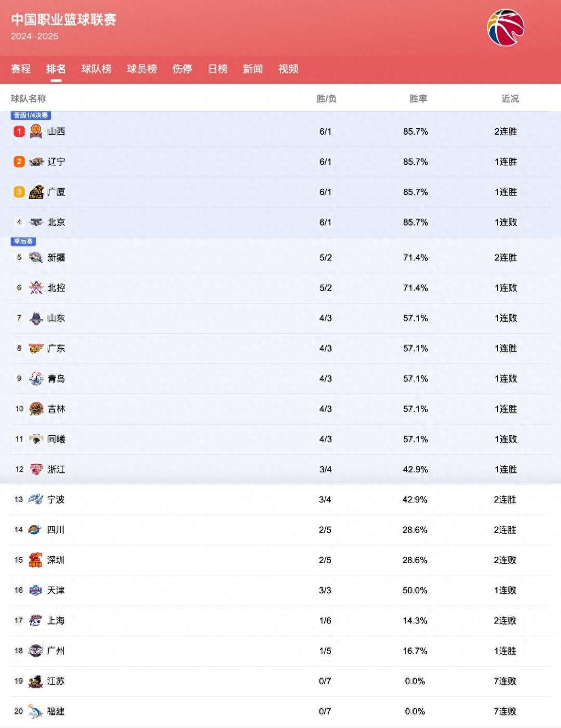Click the Guangdong team logo
Viewport: 561px width, 728px height.
(x=36, y=348)
